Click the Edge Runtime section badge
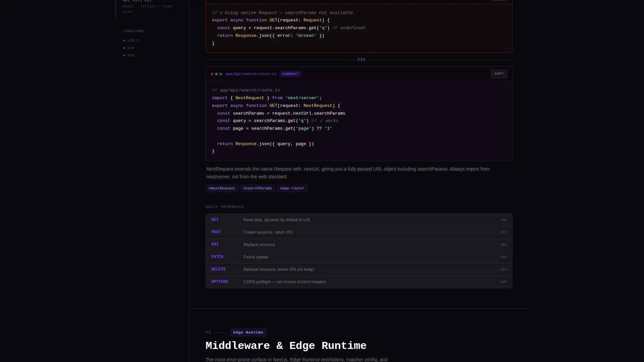 (x=248, y=333)
